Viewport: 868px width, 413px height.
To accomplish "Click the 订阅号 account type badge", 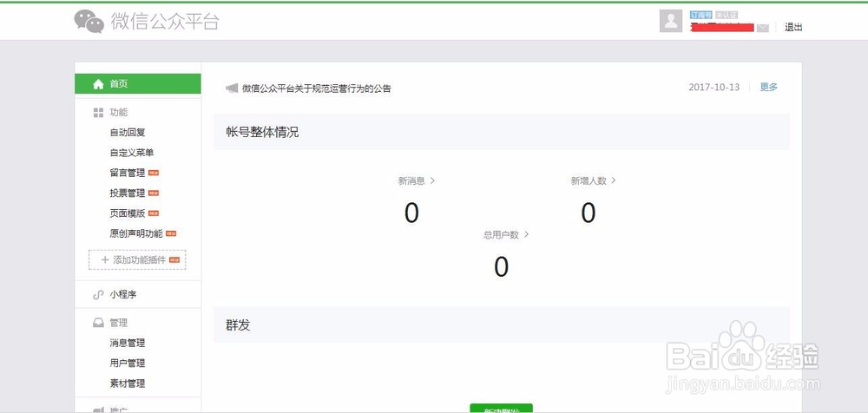I will point(700,15).
